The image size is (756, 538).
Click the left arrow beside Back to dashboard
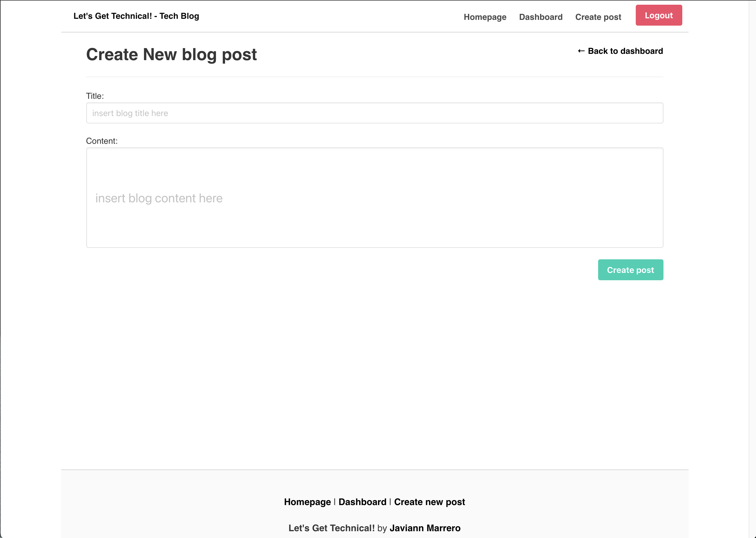click(x=581, y=51)
